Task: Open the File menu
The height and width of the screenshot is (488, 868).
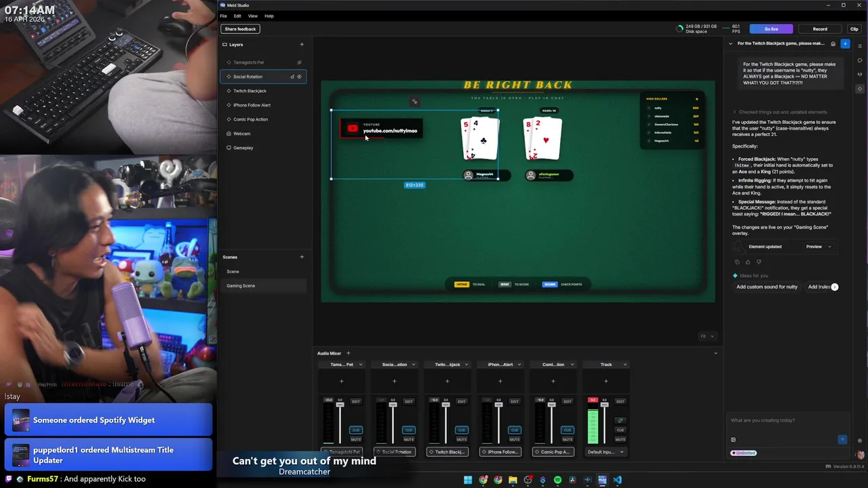Action: coord(223,16)
